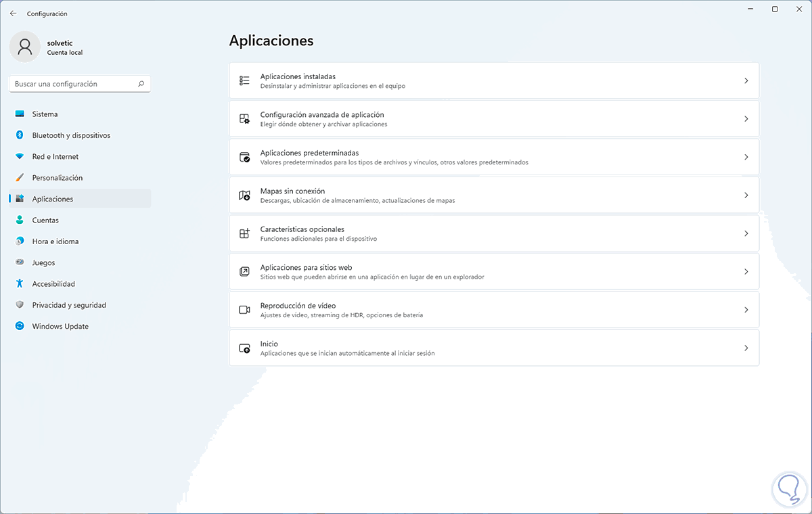This screenshot has width=812, height=514.
Task: Go to the Cuentas section
Action: pyautogui.click(x=45, y=220)
